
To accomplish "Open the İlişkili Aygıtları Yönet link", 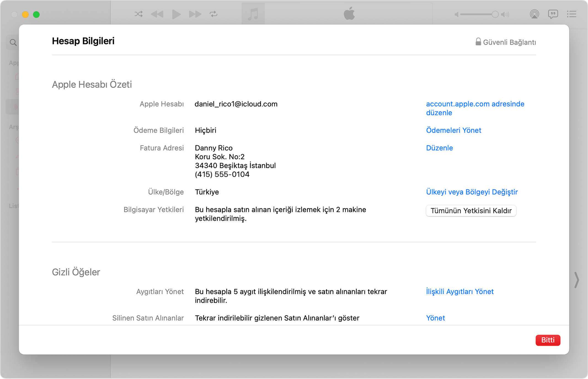I will [x=460, y=292].
